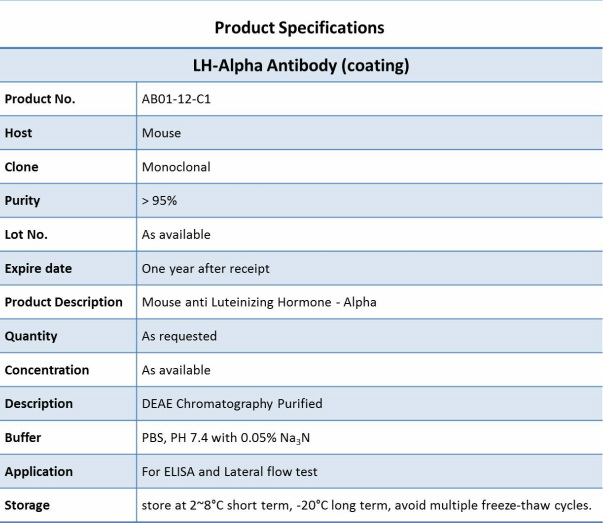Select the Quantity value As requested
This screenshot has width=603, height=523.
pyautogui.click(x=179, y=336)
